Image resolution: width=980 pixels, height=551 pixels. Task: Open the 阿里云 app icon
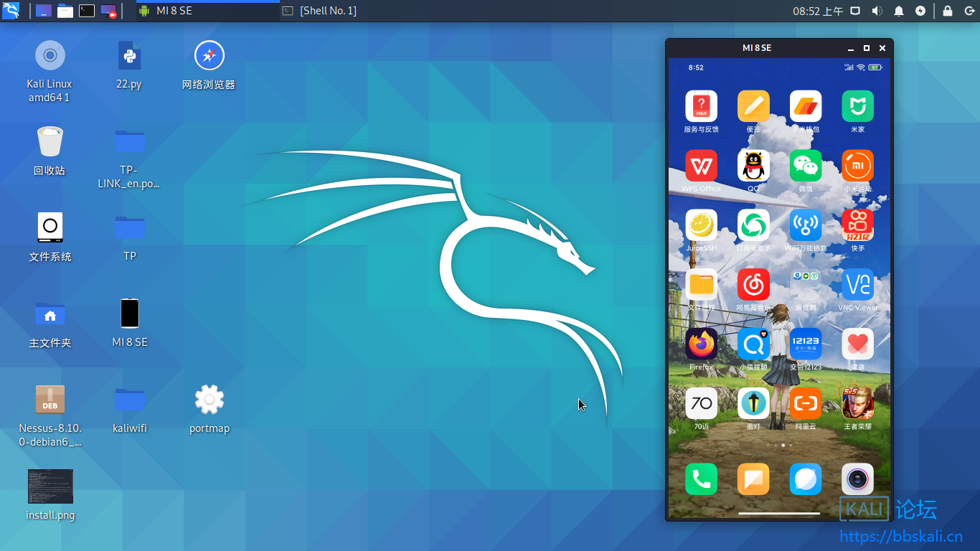click(805, 405)
